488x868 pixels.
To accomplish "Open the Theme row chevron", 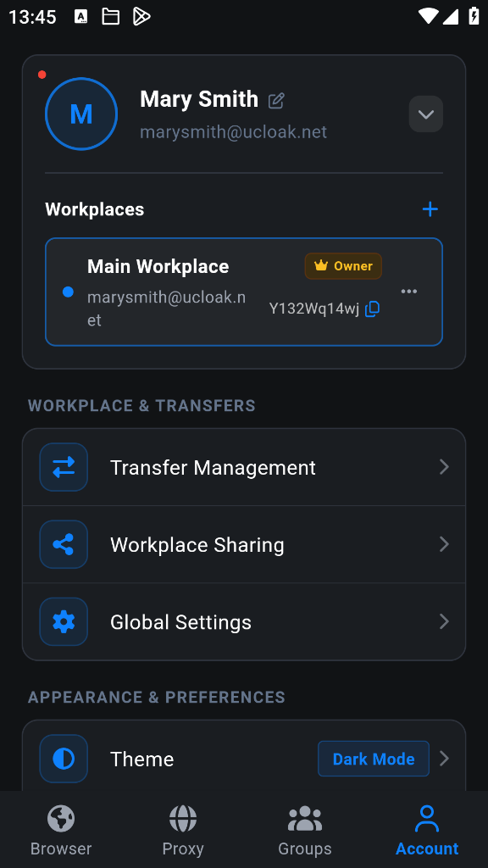I will [x=444, y=759].
